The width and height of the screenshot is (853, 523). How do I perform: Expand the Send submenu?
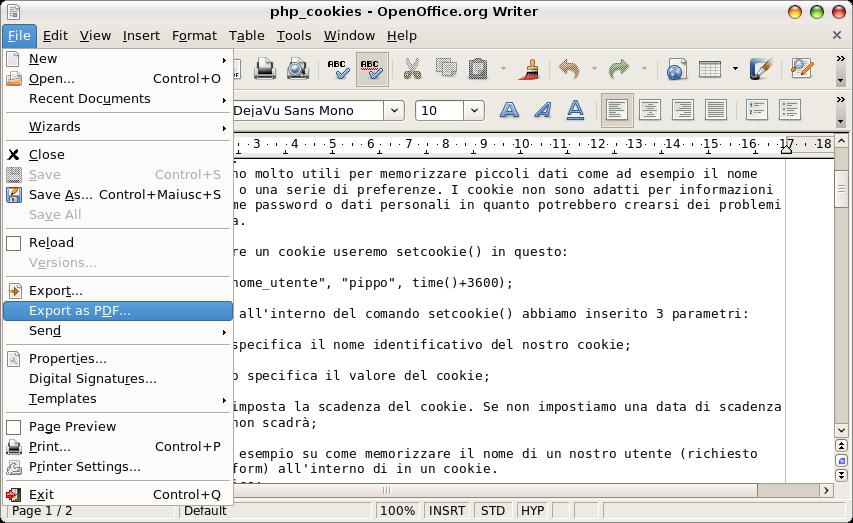(118, 331)
